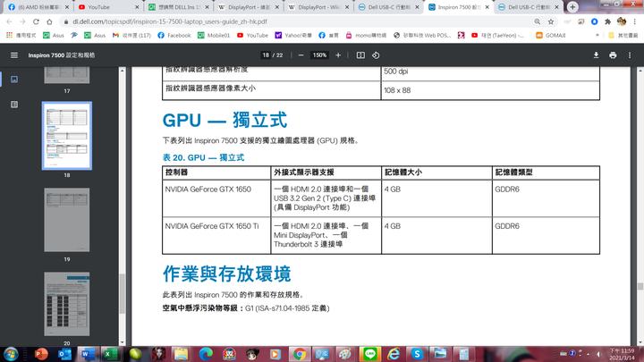644x362 pixels.
Task: Close the Inspiron 7500 tab
Action: 487,7
